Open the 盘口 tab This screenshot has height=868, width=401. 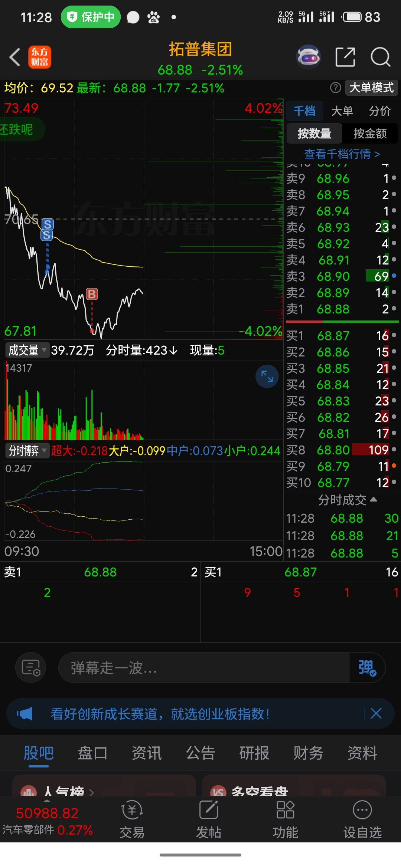coord(92,753)
